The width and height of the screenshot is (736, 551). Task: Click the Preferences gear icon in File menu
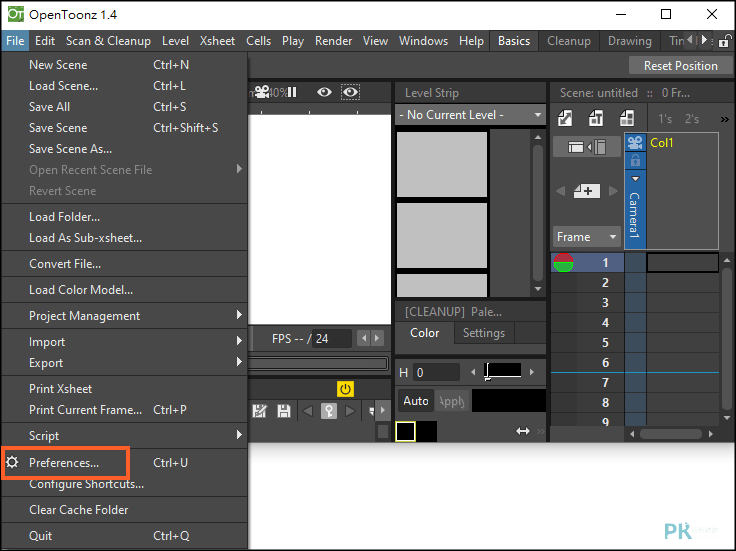click(x=12, y=462)
